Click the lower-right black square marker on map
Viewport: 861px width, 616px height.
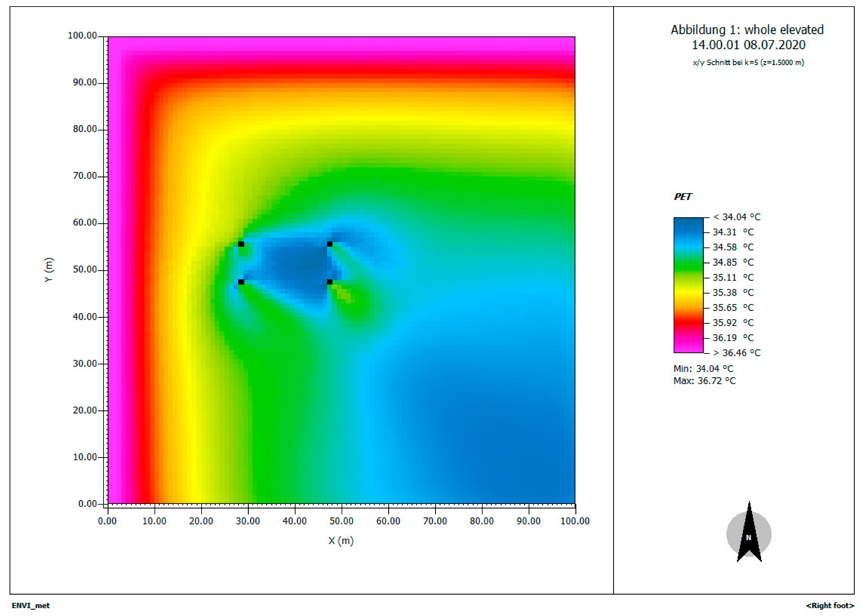tap(329, 282)
